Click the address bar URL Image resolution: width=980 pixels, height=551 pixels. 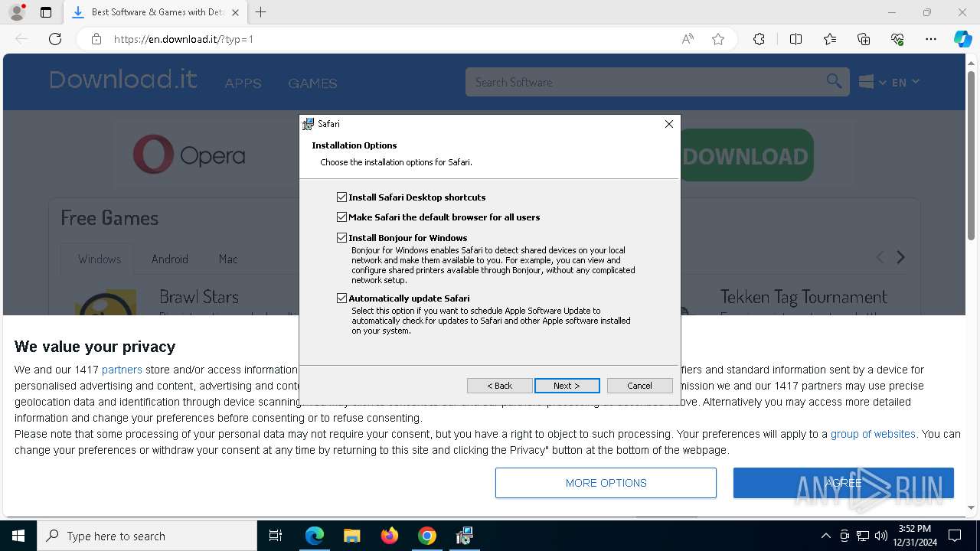click(x=184, y=39)
